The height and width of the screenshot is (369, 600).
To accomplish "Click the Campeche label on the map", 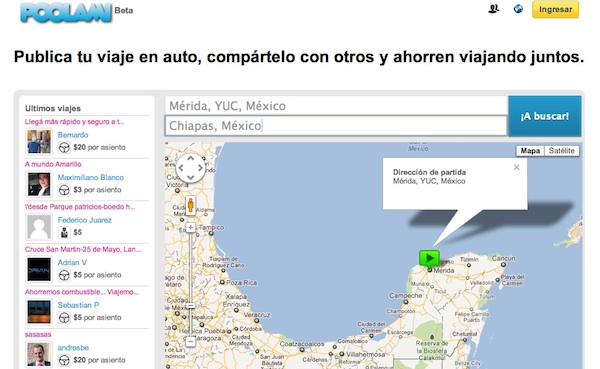I will tap(406, 296).
